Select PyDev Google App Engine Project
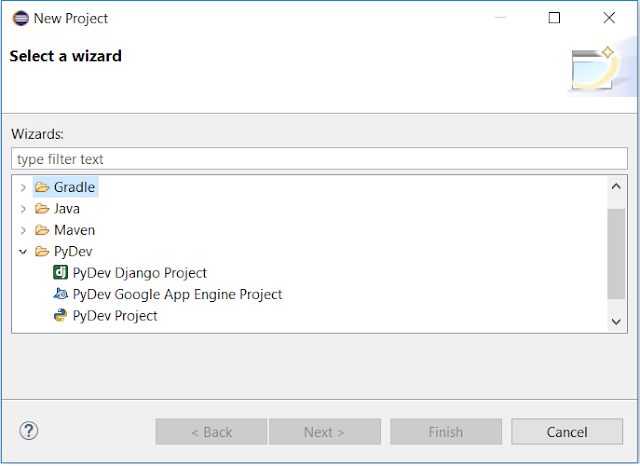Image resolution: width=640 pixels, height=466 pixels. coord(177,295)
